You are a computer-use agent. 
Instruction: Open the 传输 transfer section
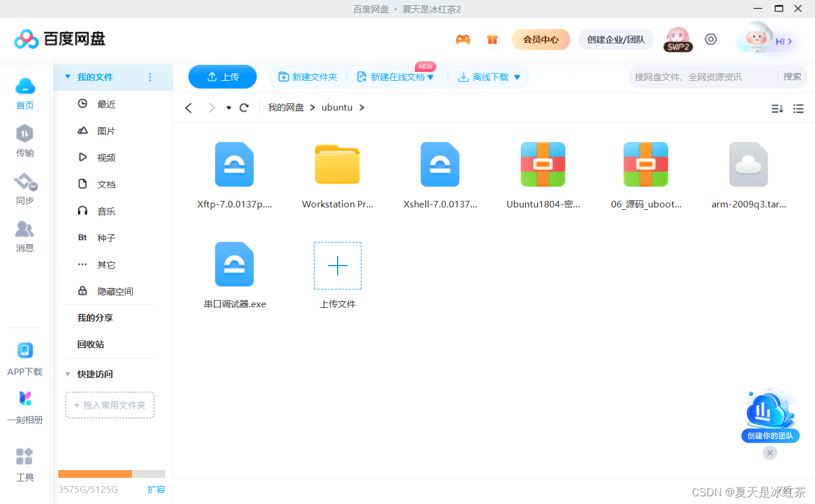pyautogui.click(x=25, y=141)
